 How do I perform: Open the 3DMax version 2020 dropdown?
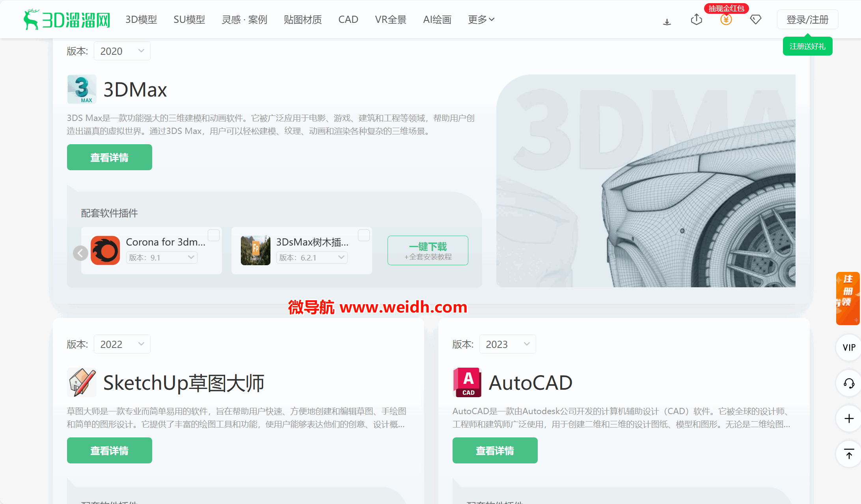(x=122, y=51)
